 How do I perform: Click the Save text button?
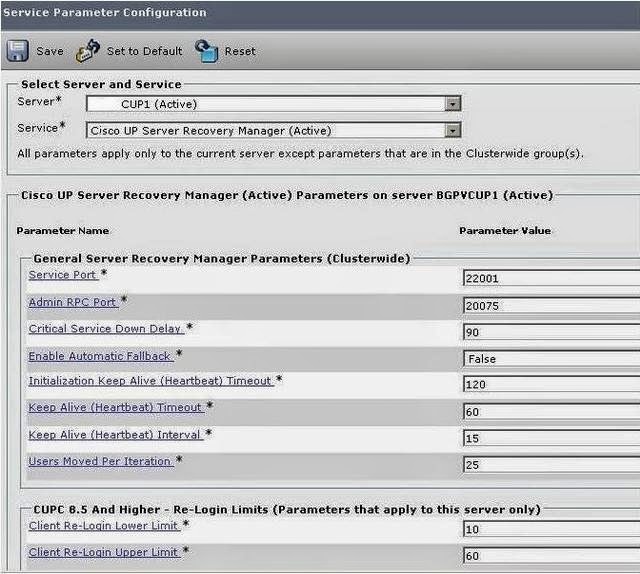(50, 51)
